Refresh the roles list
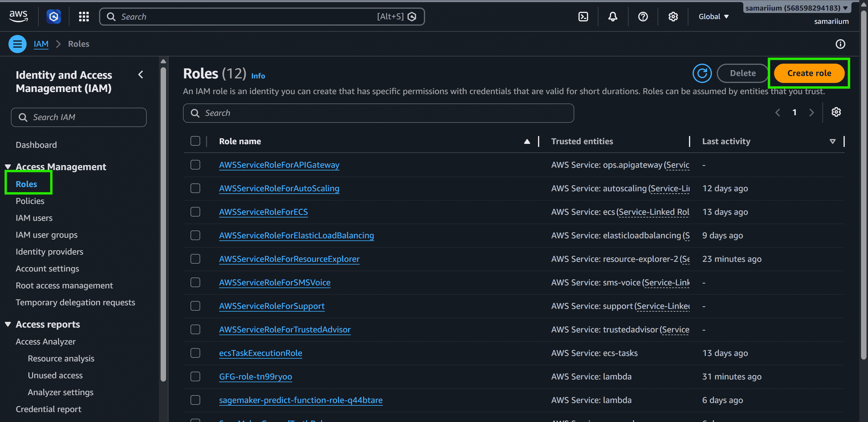Image resolution: width=868 pixels, height=422 pixels. (x=702, y=73)
